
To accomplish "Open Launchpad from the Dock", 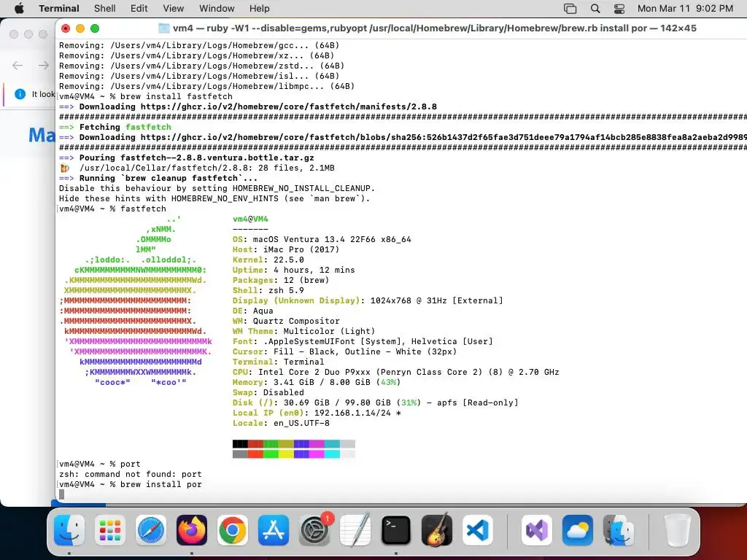I will 110,530.
